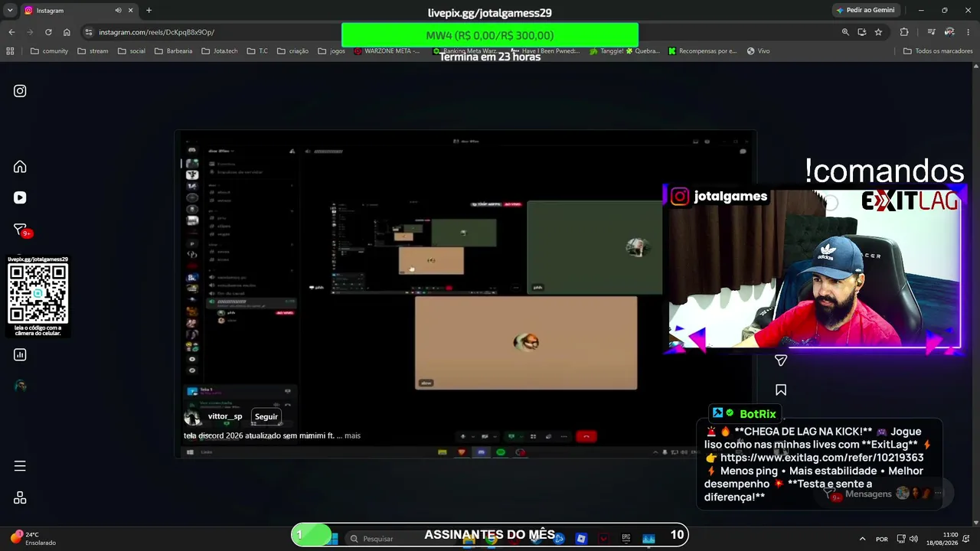Open the tab search dropdown
Viewport: 980px width, 551px height.
point(10,11)
